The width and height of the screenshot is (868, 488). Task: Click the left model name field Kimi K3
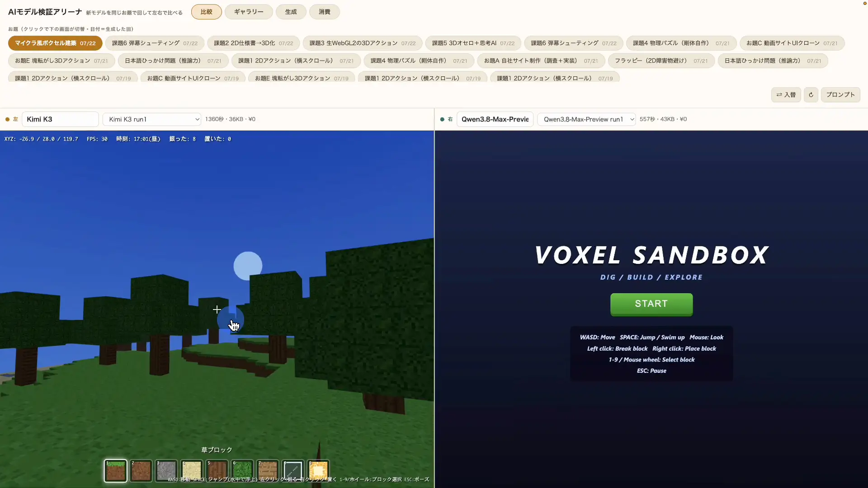pyautogui.click(x=60, y=119)
